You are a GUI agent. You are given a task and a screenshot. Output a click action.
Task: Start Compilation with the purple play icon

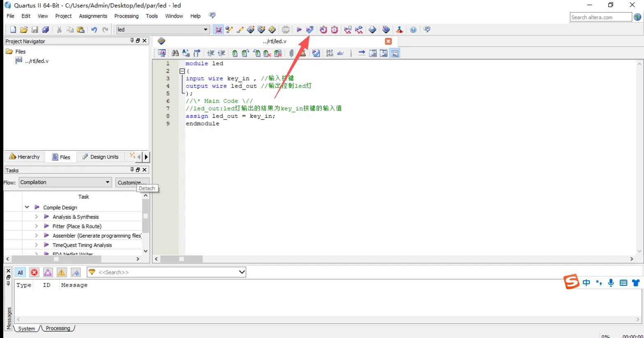[299, 30]
